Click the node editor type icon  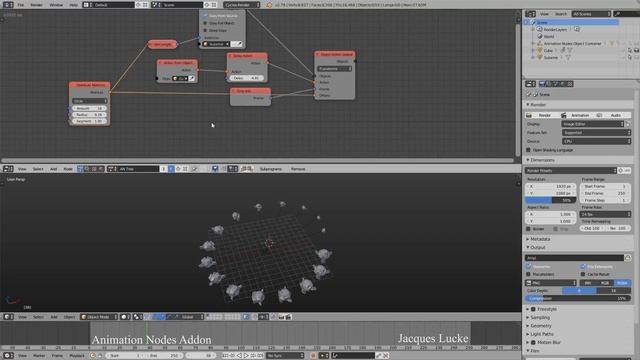tap(8, 169)
